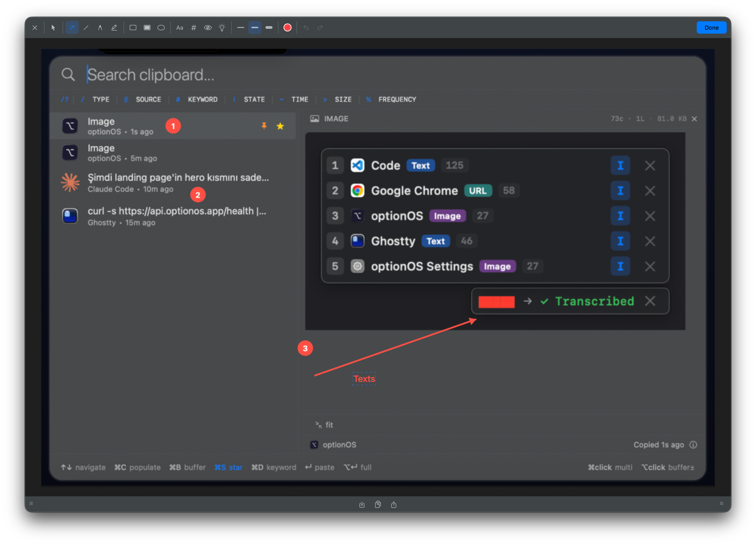Click the URL tag on Google Chrome row
The image size is (756, 545).
point(478,191)
